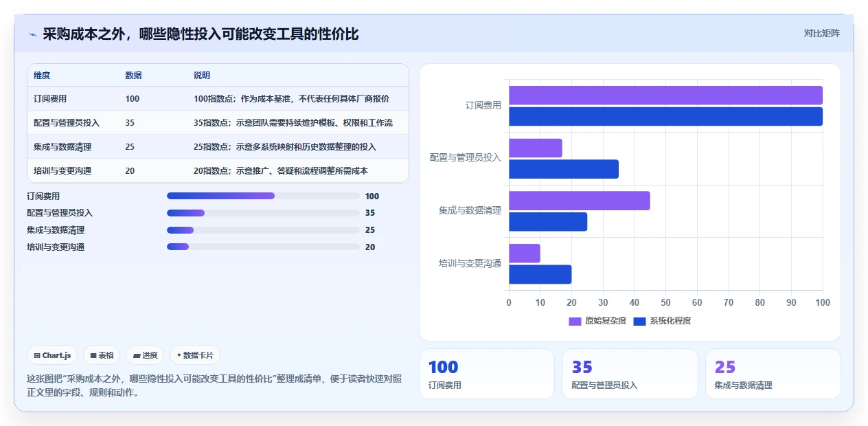Image resolution: width=868 pixels, height=426 pixels.
Task: Click the 集成与数据清理 progress bar
Action: point(263,230)
